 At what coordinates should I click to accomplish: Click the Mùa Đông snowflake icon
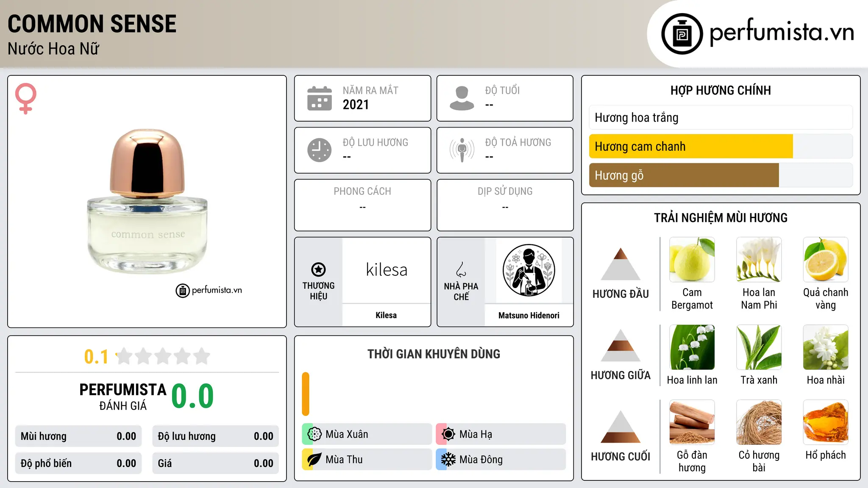[x=448, y=460]
